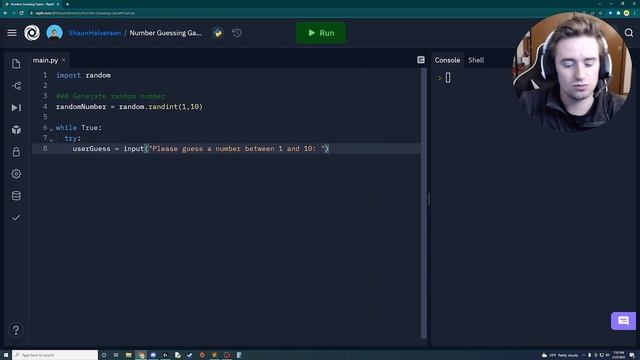Open the hamburger sidebar menu
Viewport: 640px width, 360px height.
12,33
